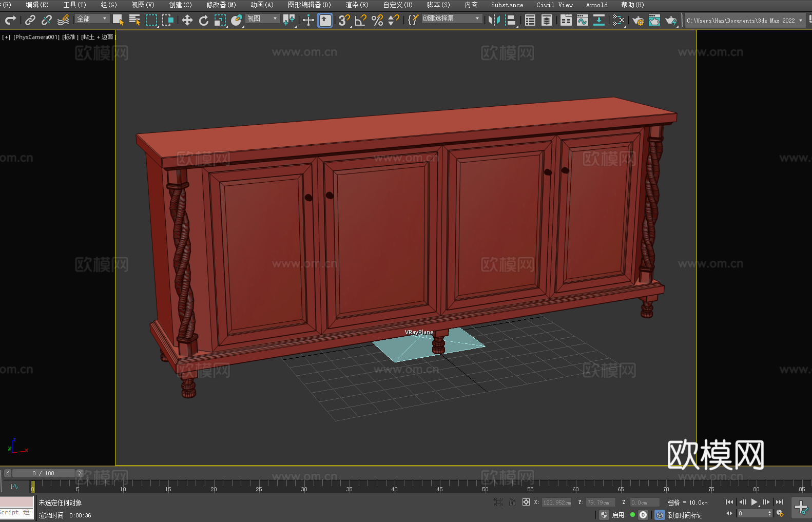Image resolution: width=812 pixels, height=522 pixels.
Task: Click the PhysCamera001 viewport label
Action: click(36, 37)
